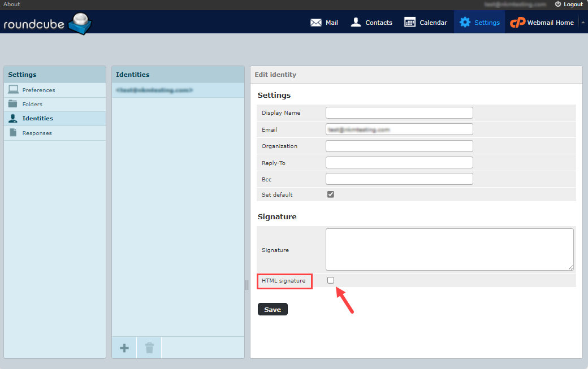Open the Mail envelope icon
Screen dimensions: 588x369
tap(317, 22)
